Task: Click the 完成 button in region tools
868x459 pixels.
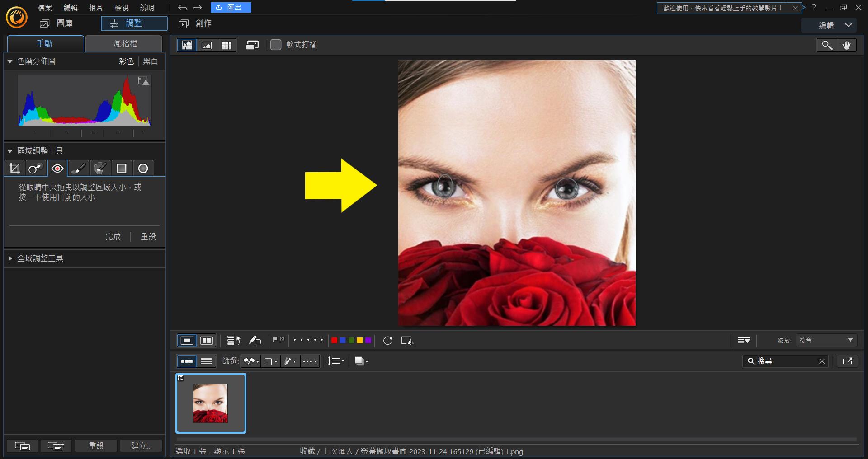Action: (113, 237)
